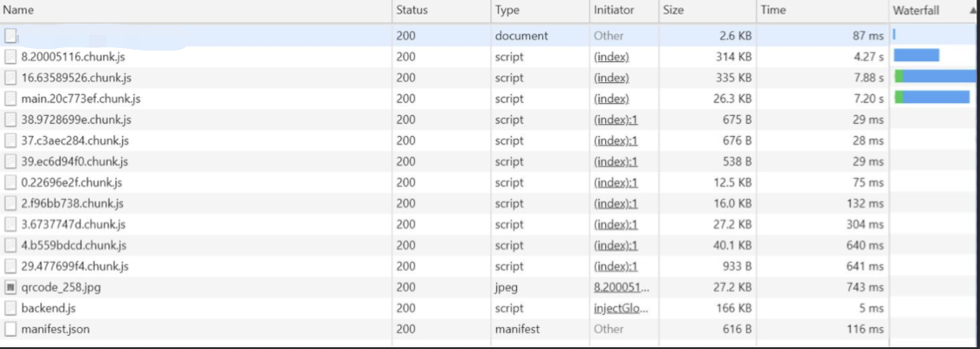Click waterfall bar for 16.63589526.chunk.js
This screenshot has height=349, width=980.
(x=937, y=78)
